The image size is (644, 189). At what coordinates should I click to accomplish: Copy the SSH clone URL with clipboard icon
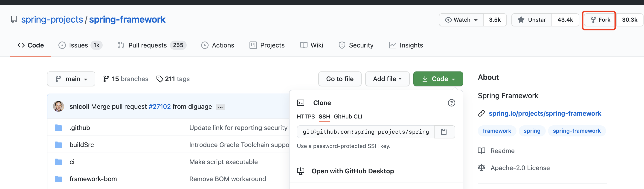(x=444, y=132)
